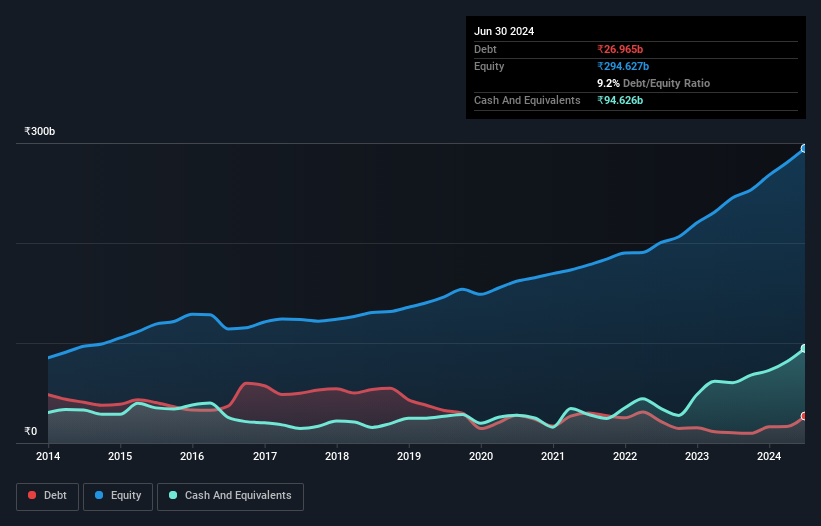Toggle the Debt legend button

(x=47, y=496)
